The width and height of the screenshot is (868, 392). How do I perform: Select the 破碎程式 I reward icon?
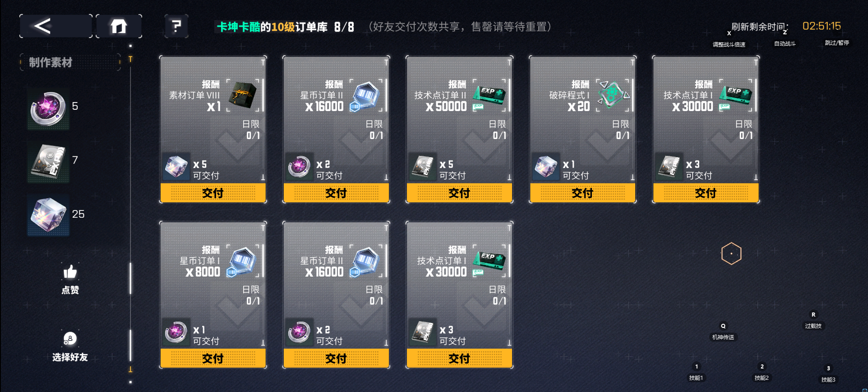[613, 95]
